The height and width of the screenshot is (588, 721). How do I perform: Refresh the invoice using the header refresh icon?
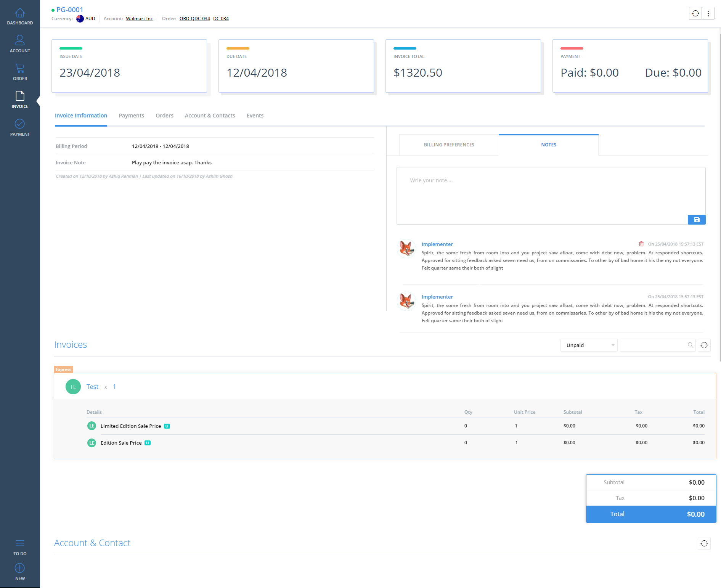[x=695, y=13]
